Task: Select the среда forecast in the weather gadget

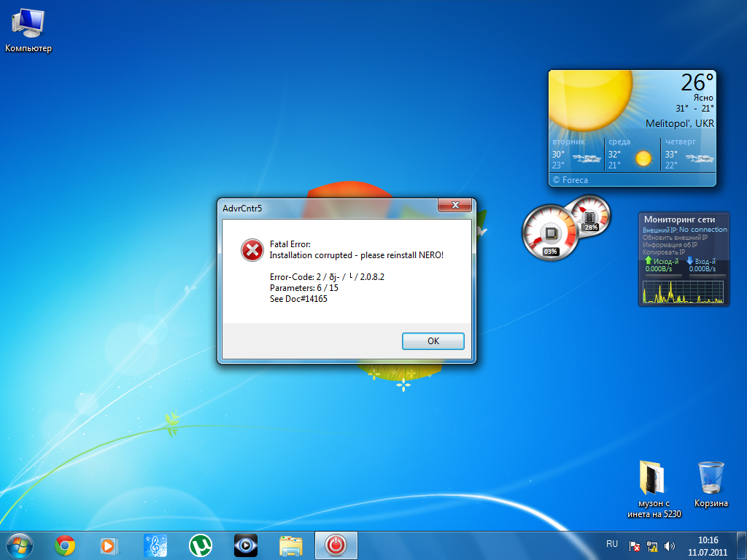Action: pyautogui.click(x=632, y=154)
